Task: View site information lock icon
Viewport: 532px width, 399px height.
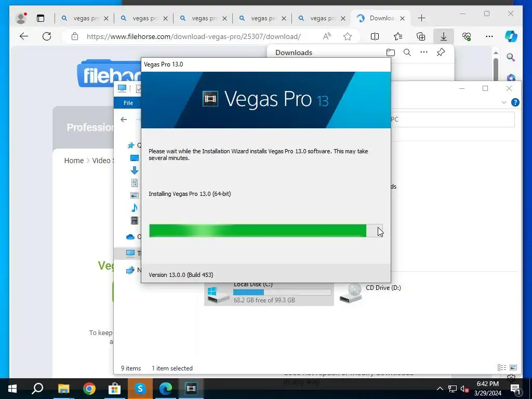Action: click(x=75, y=36)
